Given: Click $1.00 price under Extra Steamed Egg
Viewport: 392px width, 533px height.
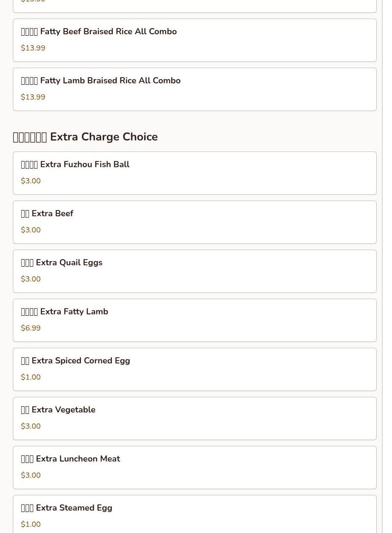Looking at the screenshot, I should [31, 524].
